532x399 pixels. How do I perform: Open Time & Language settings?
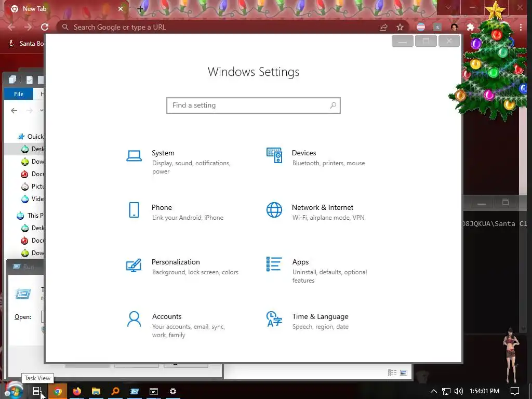pyautogui.click(x=309, y=321)
